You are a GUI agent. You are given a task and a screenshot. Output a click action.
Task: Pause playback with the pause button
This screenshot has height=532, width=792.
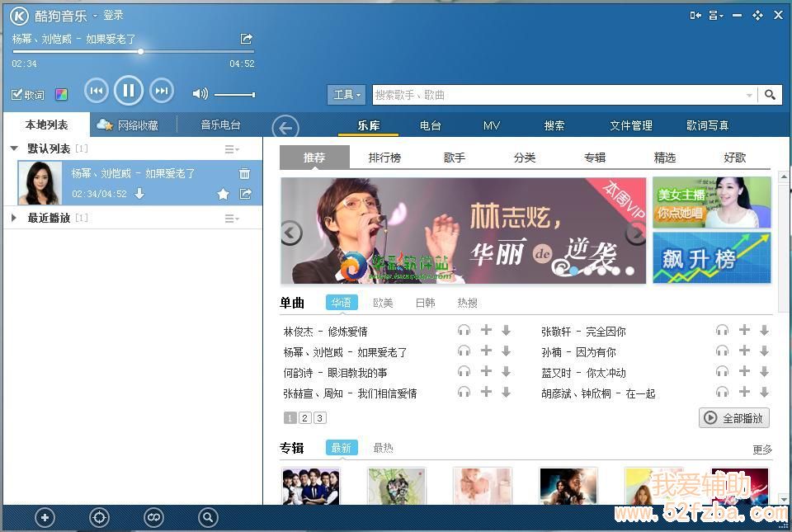coord(129,91)
